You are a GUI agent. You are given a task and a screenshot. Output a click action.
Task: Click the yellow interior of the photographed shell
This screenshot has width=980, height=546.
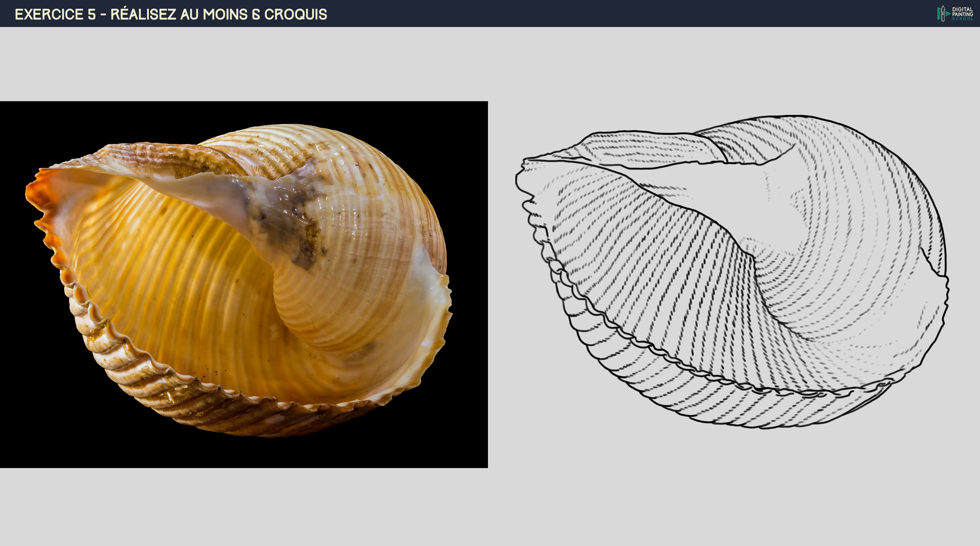(x=171, y=266)
